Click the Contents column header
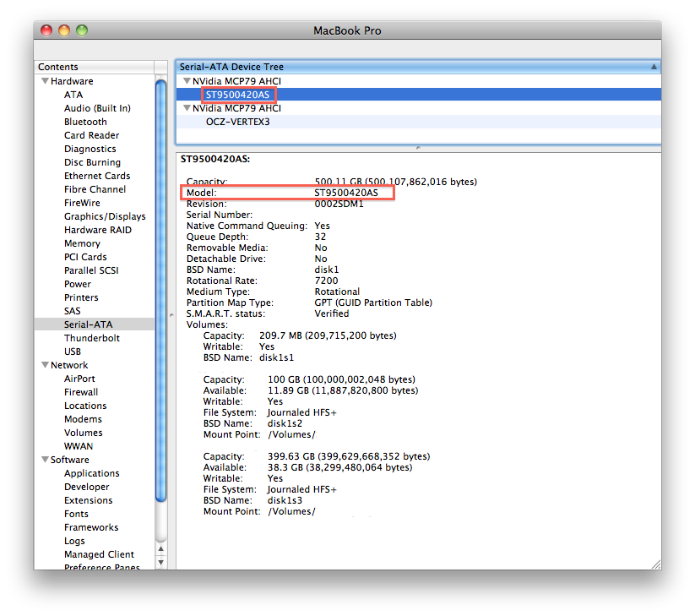The height and width of the screenshot is (616, 695). point(95,67)
